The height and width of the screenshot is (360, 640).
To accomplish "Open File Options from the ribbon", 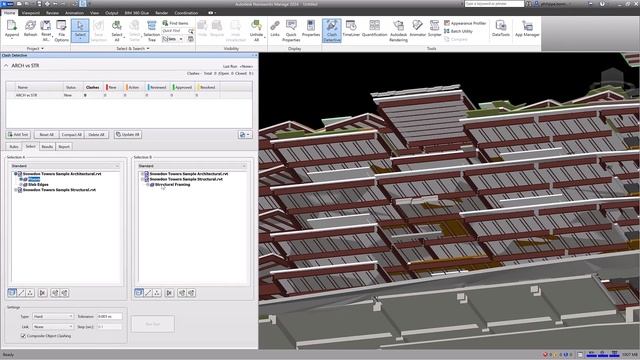I will click(x=61, y=31).
